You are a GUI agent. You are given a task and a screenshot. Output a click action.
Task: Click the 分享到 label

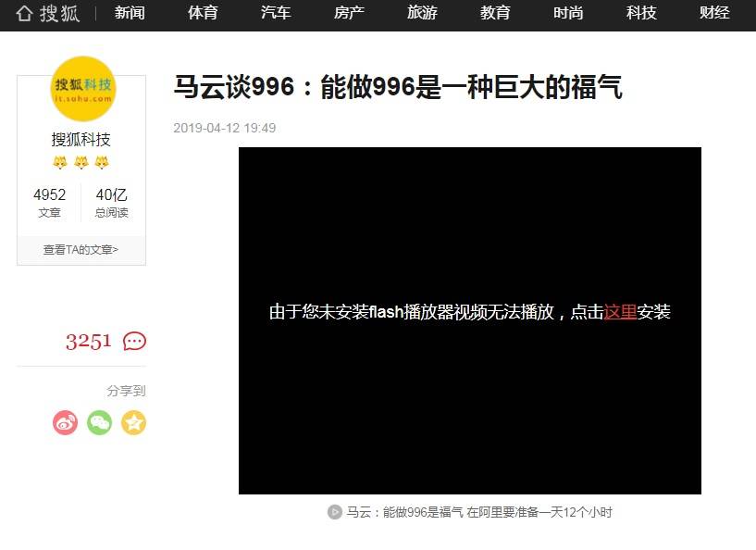[126, 391]
